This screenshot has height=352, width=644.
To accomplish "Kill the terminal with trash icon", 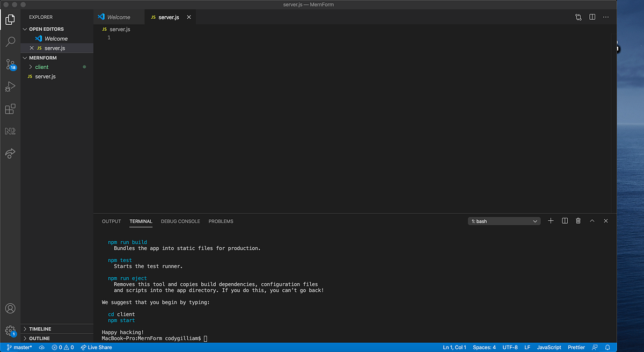I will 578,221.
